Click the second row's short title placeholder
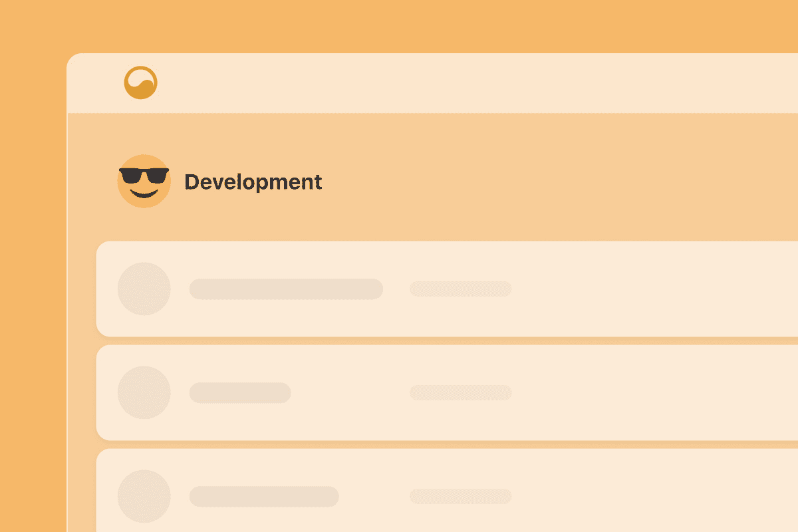The width and height of the screenshot is (798, 532). click(240, 393)
